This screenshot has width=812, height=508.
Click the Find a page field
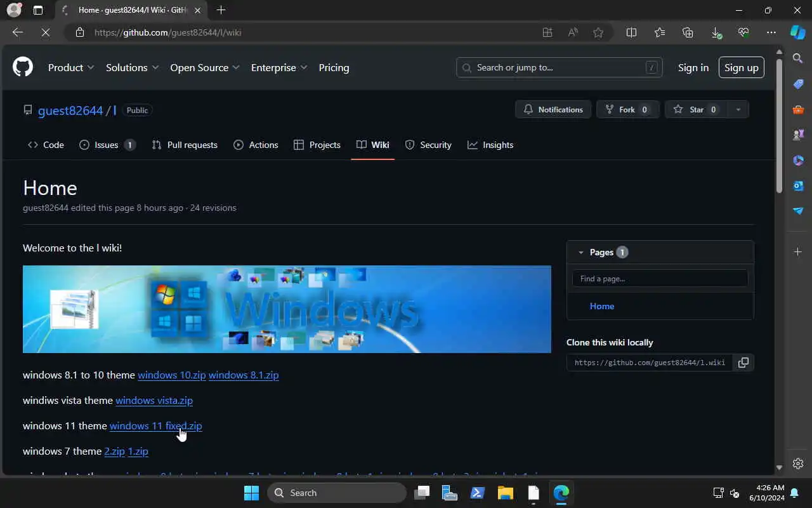click(x=660, y=278)
